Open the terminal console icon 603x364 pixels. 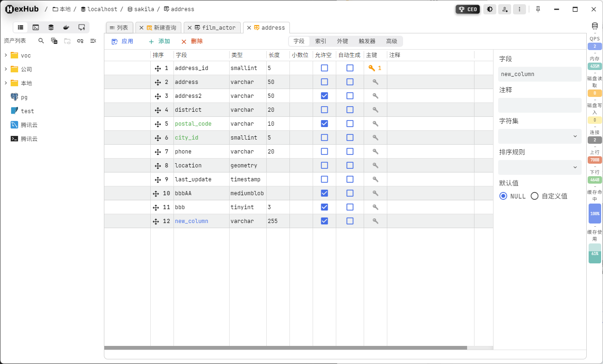click(36, 27)
